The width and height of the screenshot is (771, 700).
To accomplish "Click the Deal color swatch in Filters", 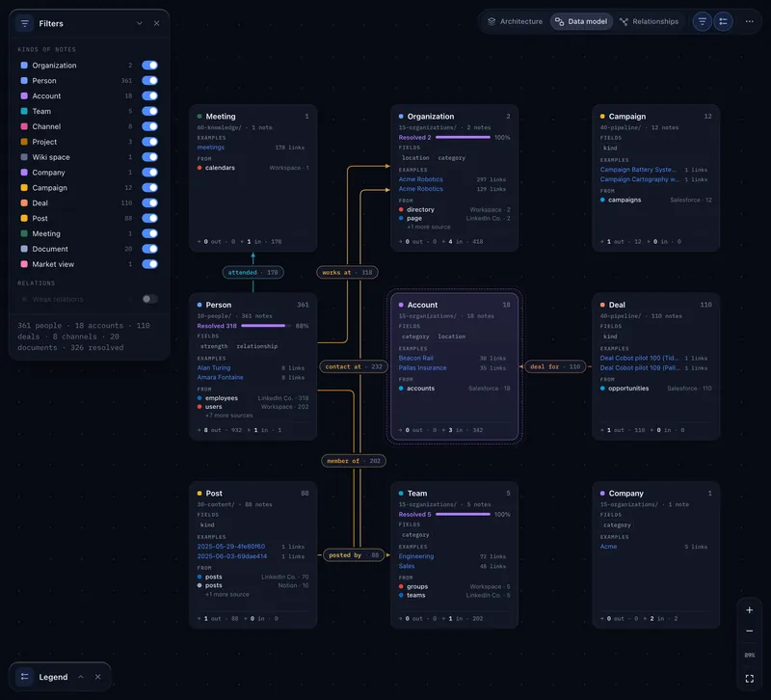I will click(x=24, y=202).
